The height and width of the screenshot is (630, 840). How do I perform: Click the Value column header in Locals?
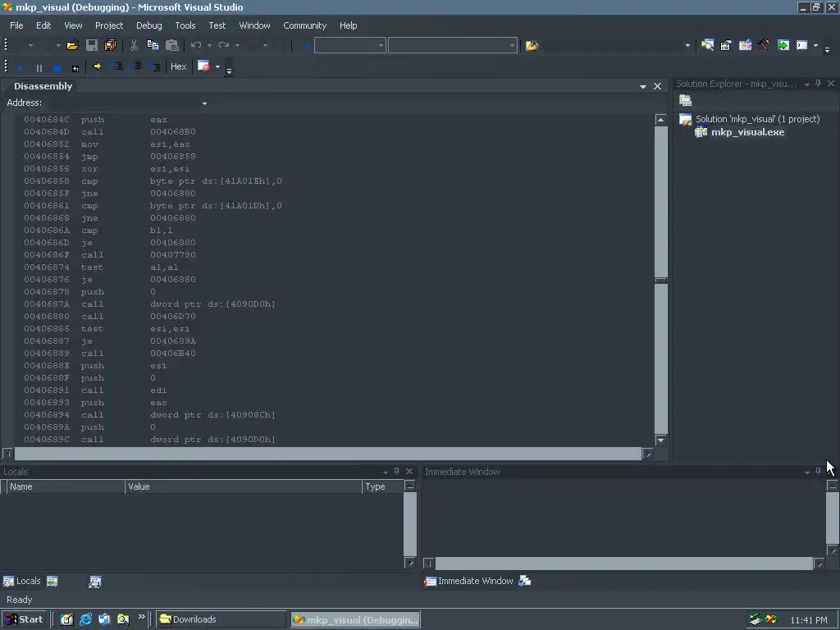(x=244, y=486)
